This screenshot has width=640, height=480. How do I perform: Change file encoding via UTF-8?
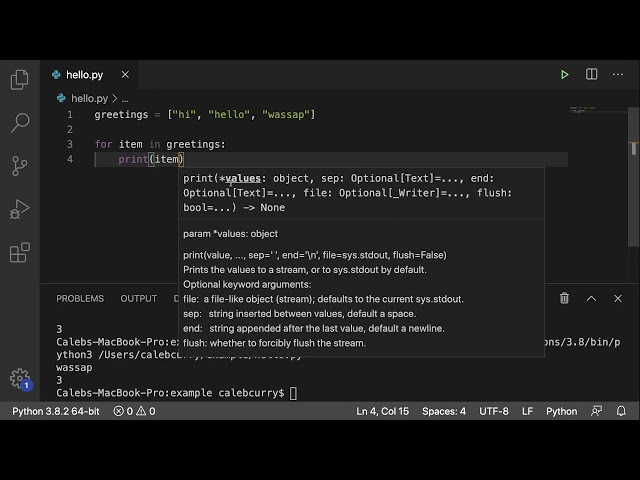tap(494, 411)
